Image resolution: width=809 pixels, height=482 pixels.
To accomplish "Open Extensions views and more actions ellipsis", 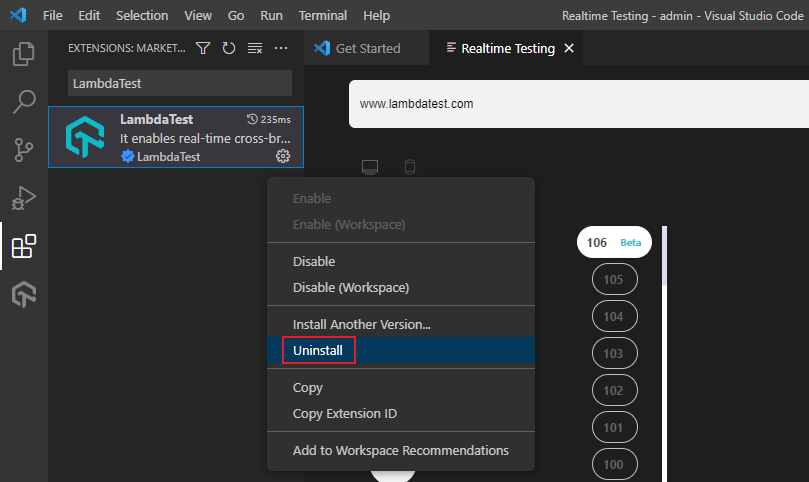I will pos(281,48).
